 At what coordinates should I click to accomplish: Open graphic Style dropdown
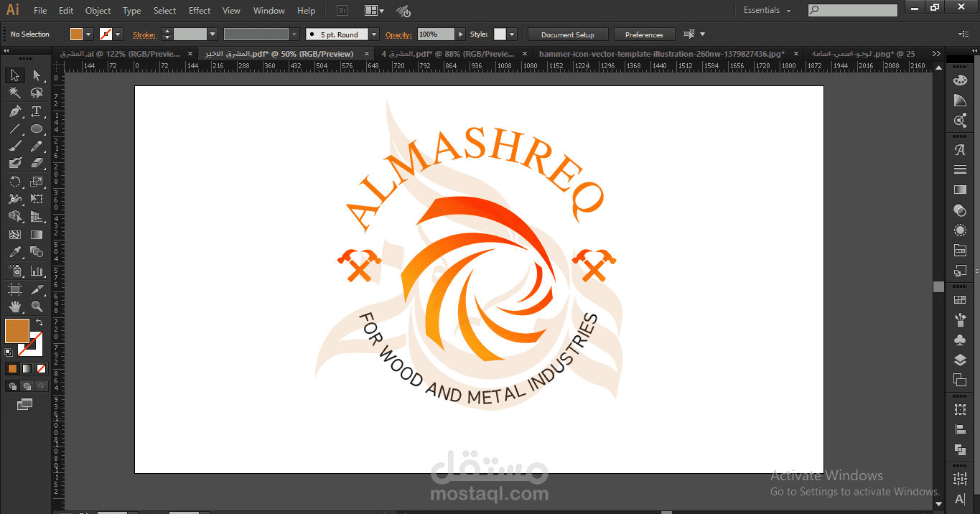pyautogui.click(x=511, y=34)
